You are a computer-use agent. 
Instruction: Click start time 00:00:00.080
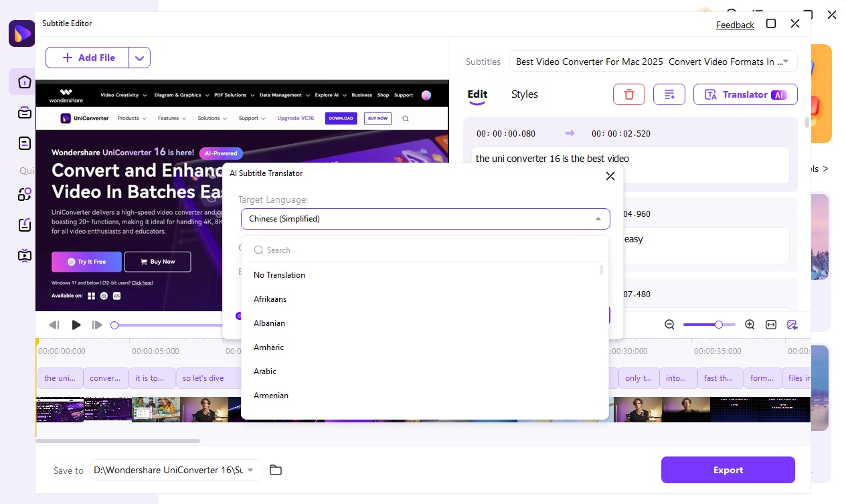(506, 133)
